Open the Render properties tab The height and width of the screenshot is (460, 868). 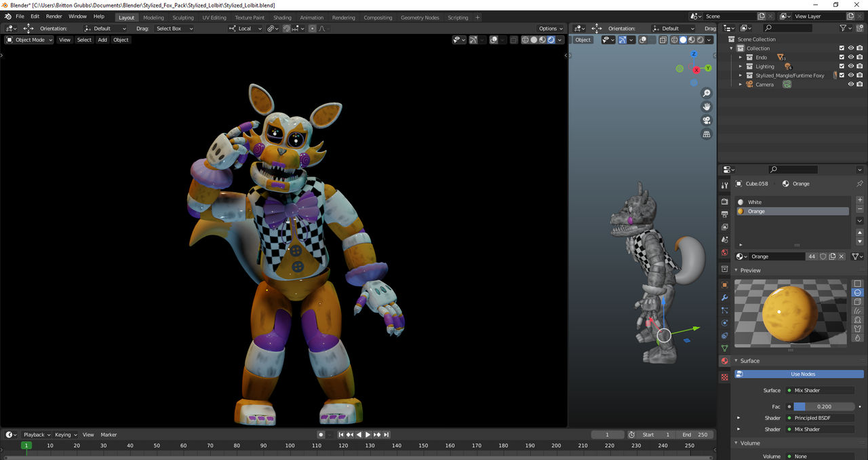pos(724,202)
